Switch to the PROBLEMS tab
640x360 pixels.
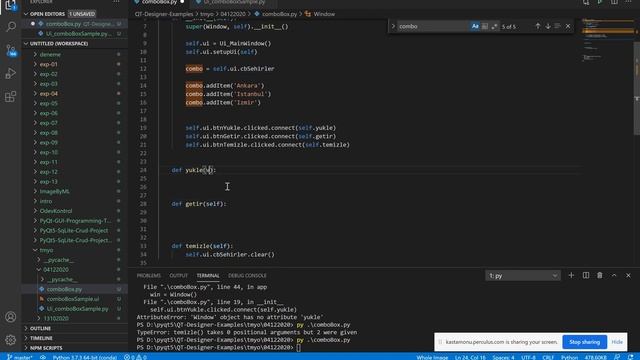(x=149, y=276)
